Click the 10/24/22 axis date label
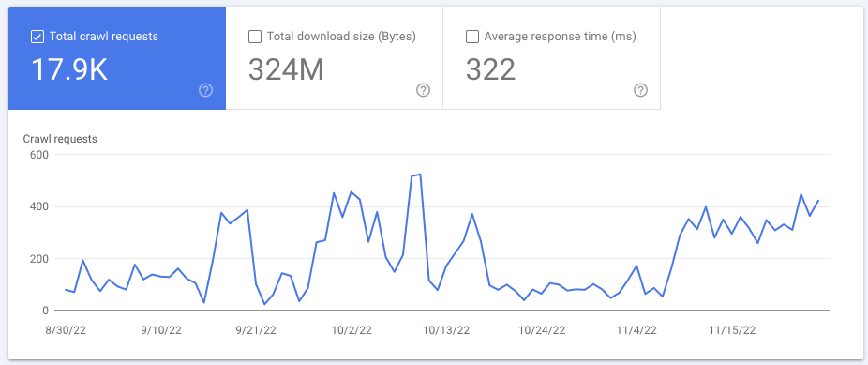This screenshot has width=868, height=365. pyautogui.click(x=542, y=330)
